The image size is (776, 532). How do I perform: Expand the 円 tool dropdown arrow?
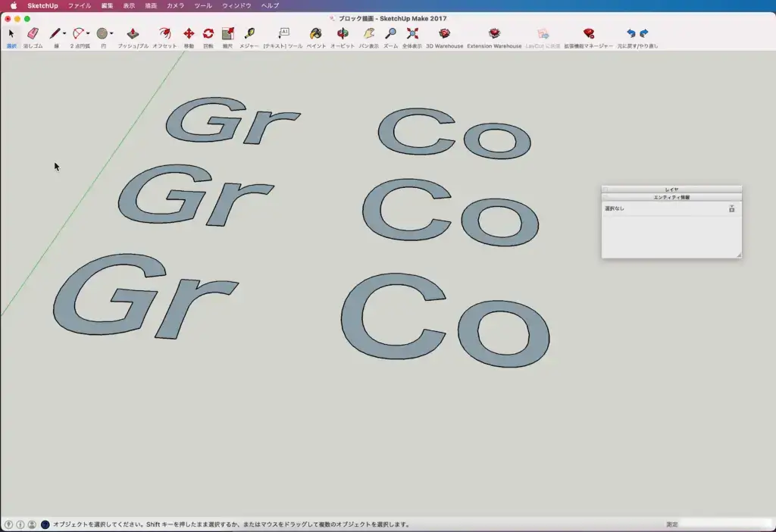pyautogui.click(x=111, y=33)
